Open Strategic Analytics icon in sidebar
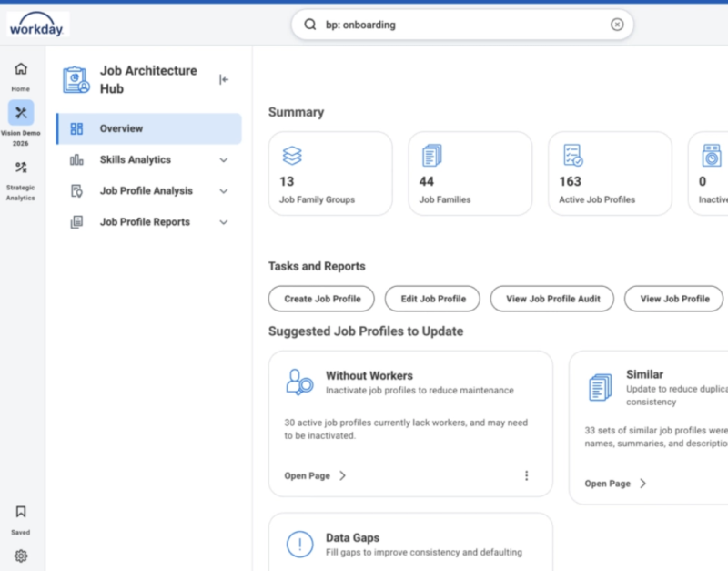 pyautogui.click(x=20, y=168)
